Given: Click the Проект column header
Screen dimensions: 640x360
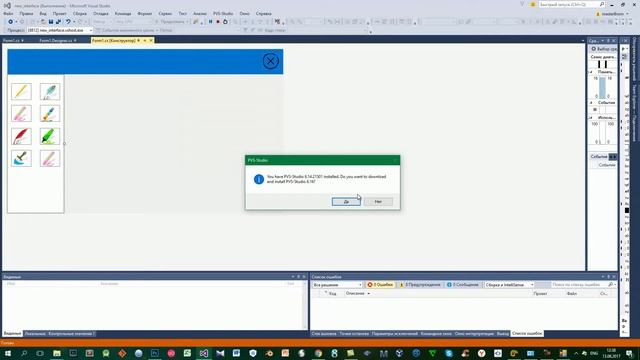Looking at the screenshot, I should 540,293.
